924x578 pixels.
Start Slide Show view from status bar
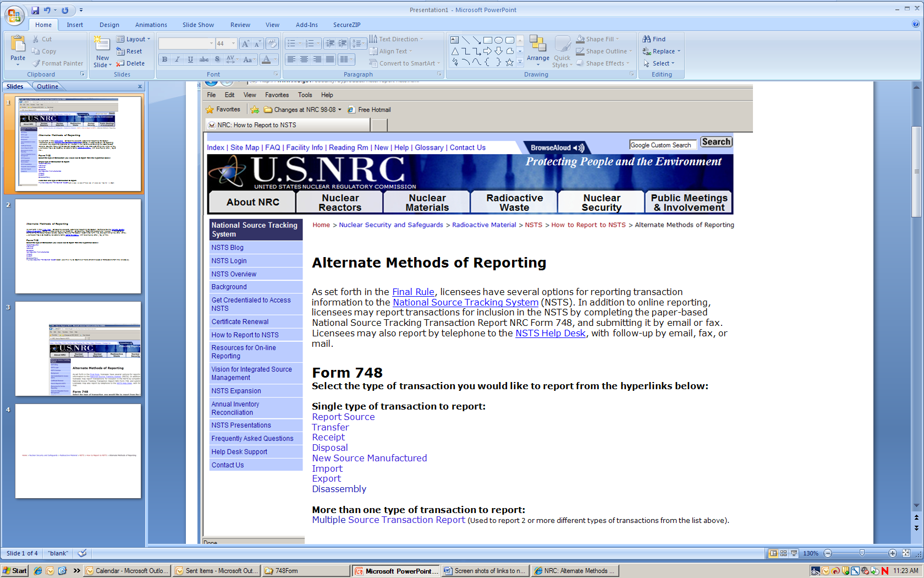pos(794,553)
